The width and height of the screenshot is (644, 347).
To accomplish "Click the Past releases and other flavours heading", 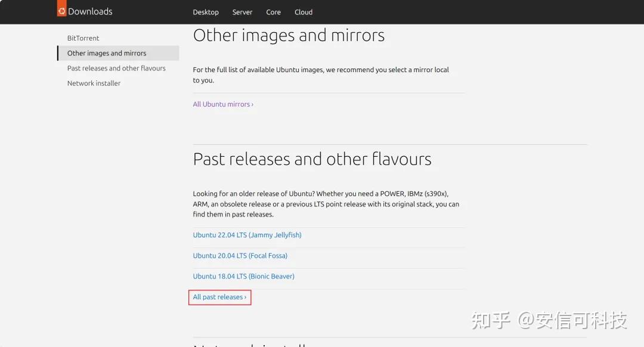I will [312, 159].
